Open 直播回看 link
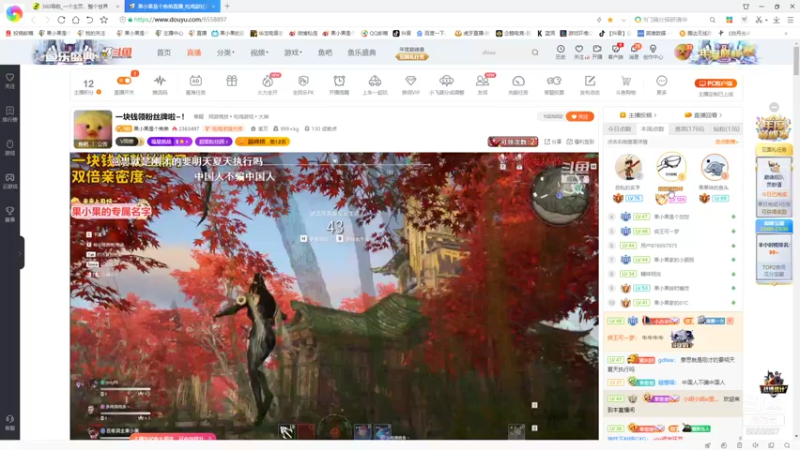 (x=703, y=115)
